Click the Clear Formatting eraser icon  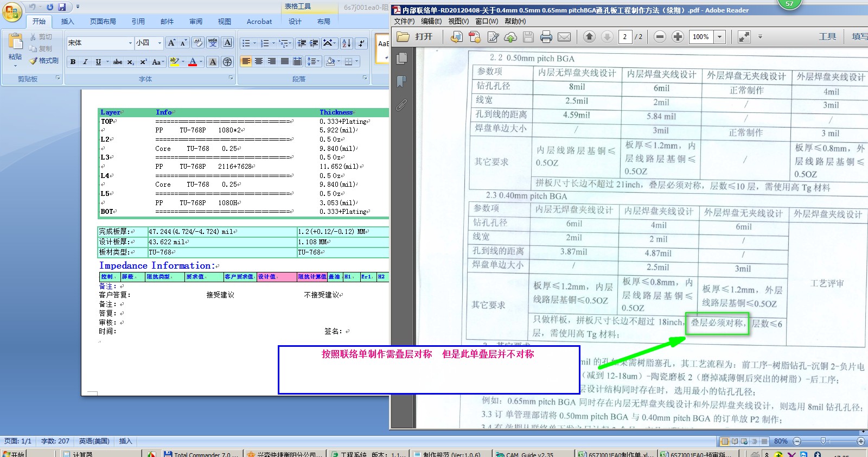[x=198, y=43]
